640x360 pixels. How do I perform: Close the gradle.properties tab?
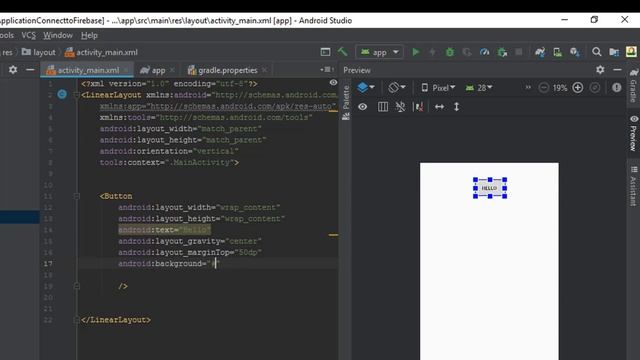pyautogui.click(x=265, y=70)
